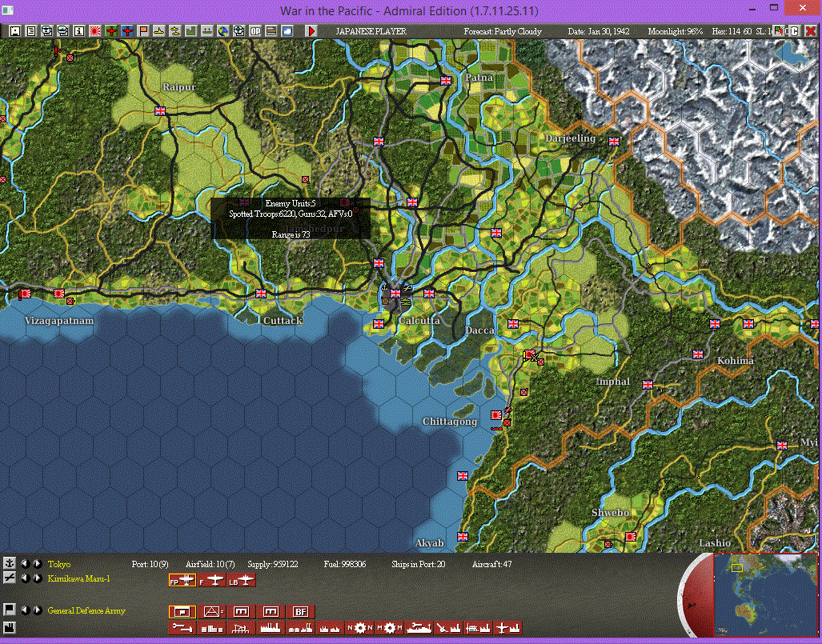Click the shipyard repair industry button
Viewport: 822px width, 644px height.
(x=419, y=628)
